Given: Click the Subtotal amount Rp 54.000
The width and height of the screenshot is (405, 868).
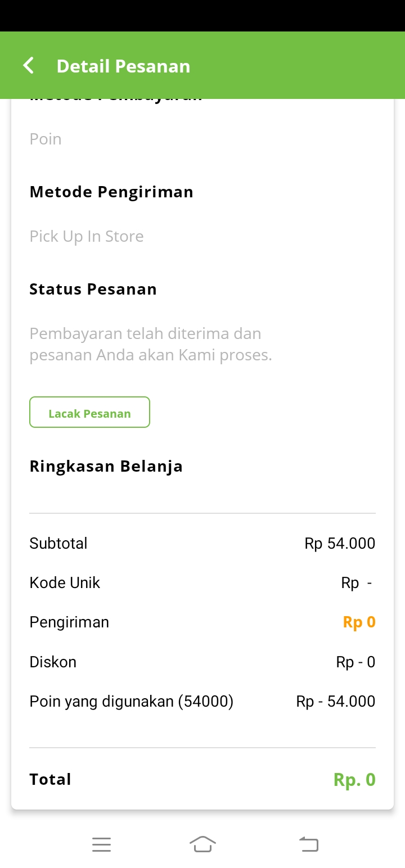Looking at the screenshot, I should coord(340,544).
